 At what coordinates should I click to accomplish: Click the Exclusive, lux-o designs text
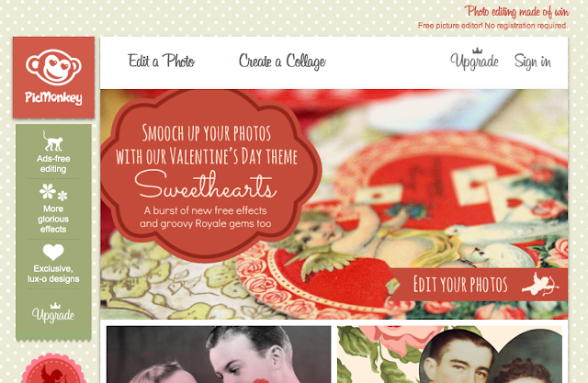click(x=53, y=274)
